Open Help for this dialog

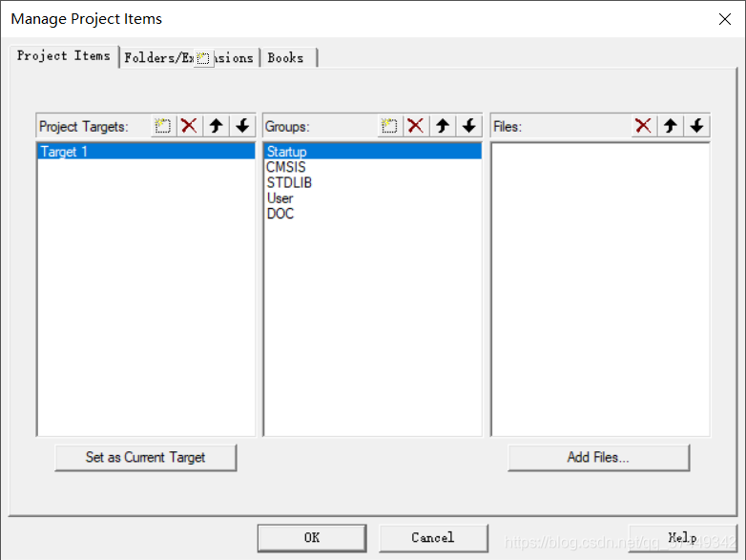point(683,538)
